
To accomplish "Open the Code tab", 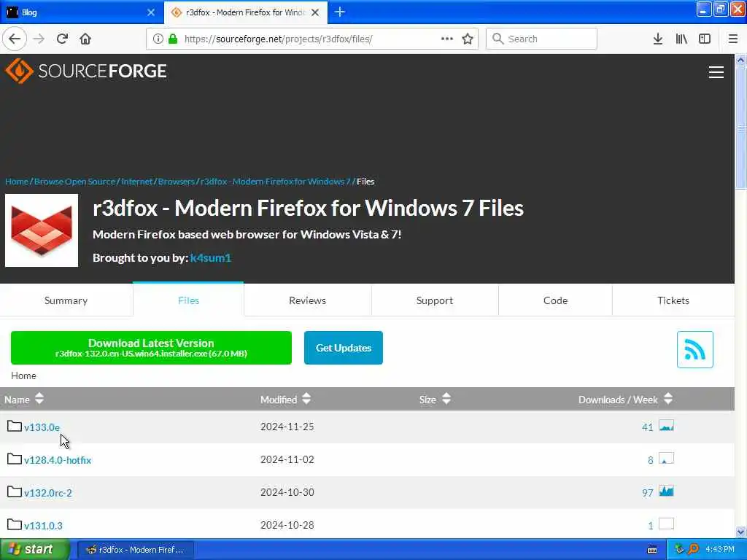I will click(x=555, y=300).
